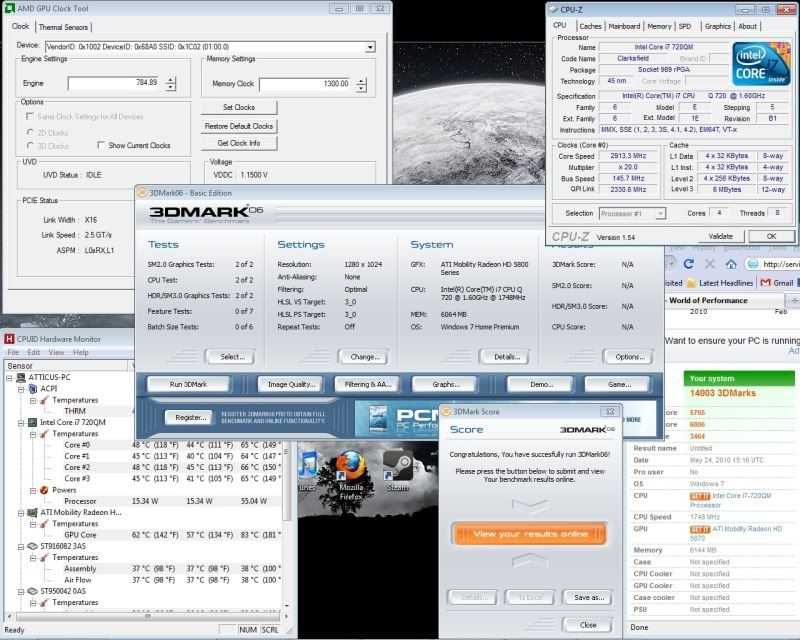Collapse the Intel Core i7 720QM tree node
The width and height of the screenshot is (800, 640).
21,423
